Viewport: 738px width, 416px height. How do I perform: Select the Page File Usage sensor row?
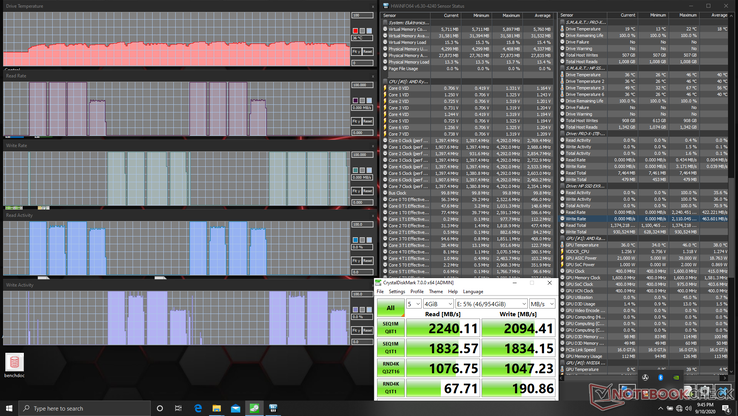point(467,68)
